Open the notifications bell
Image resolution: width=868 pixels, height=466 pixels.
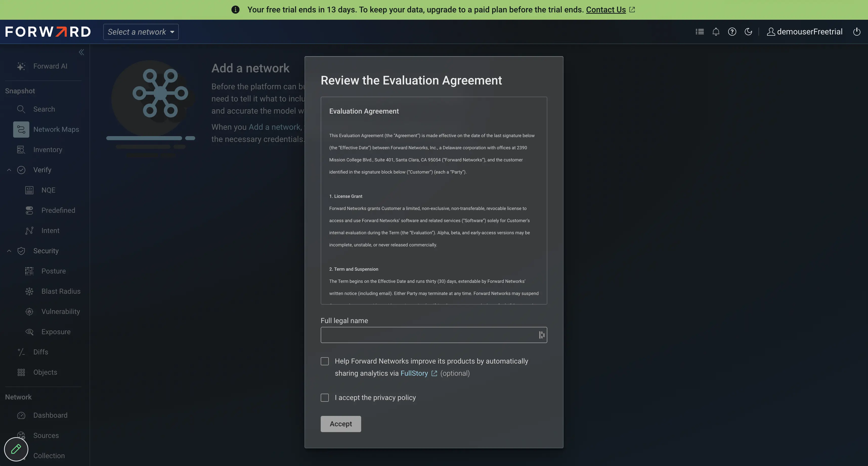(716, 32)
